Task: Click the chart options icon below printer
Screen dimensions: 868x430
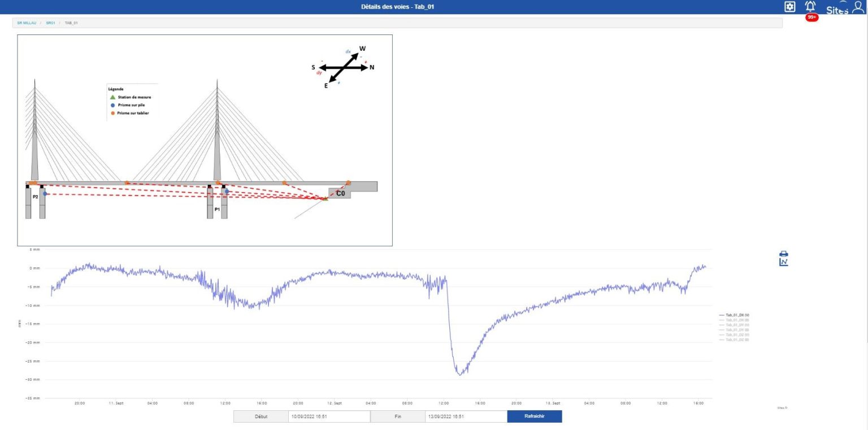Action: click(783, 262)
